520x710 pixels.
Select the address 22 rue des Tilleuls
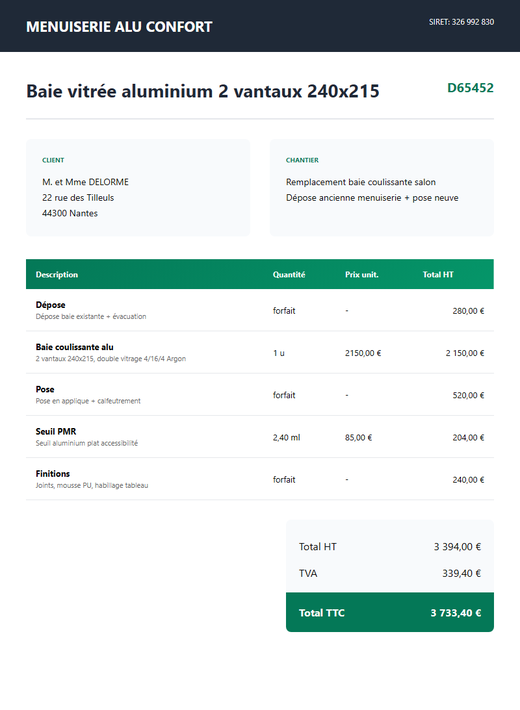tap(78, 197)
